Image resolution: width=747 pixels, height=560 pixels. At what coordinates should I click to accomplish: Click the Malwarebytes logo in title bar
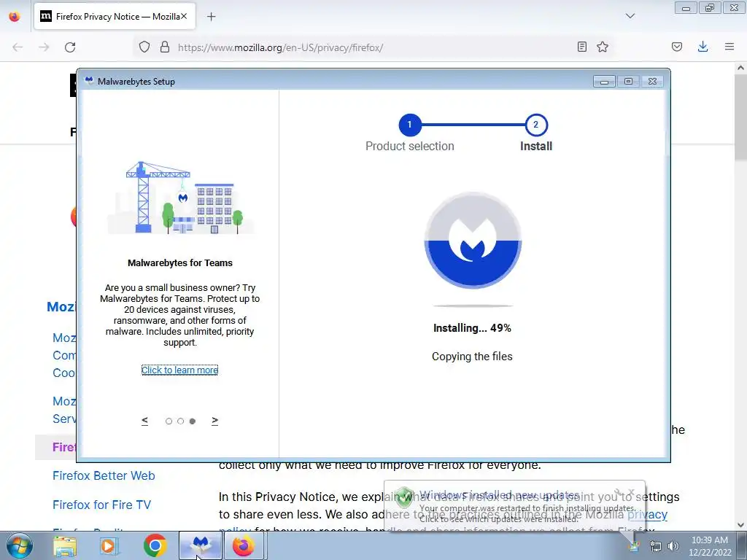point(88,81)
